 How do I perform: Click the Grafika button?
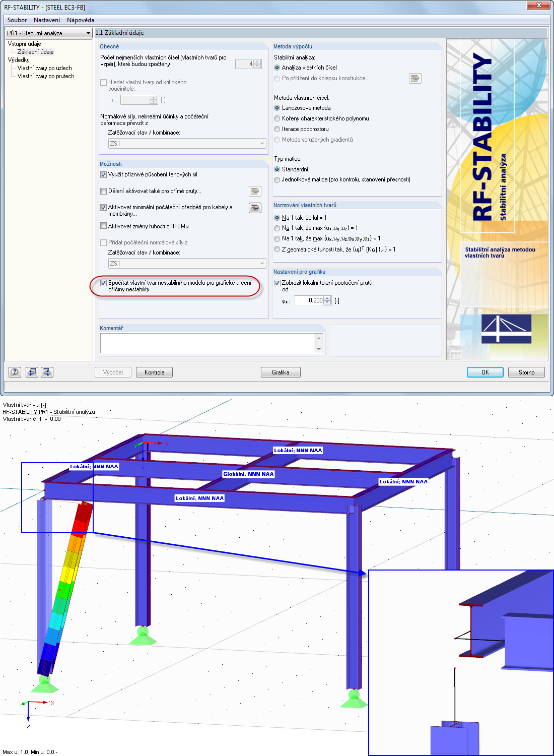point(281,372)
